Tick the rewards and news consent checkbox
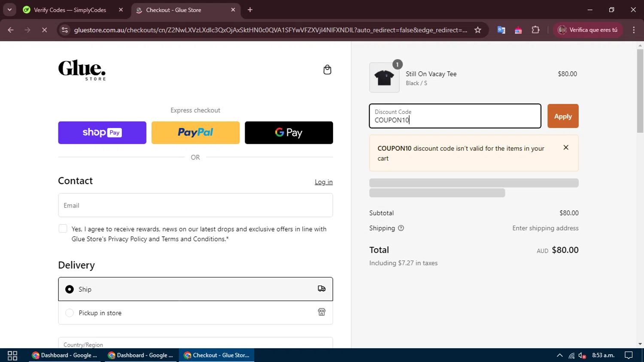This screenshot has height=362, width=644. tap(63, 228)
